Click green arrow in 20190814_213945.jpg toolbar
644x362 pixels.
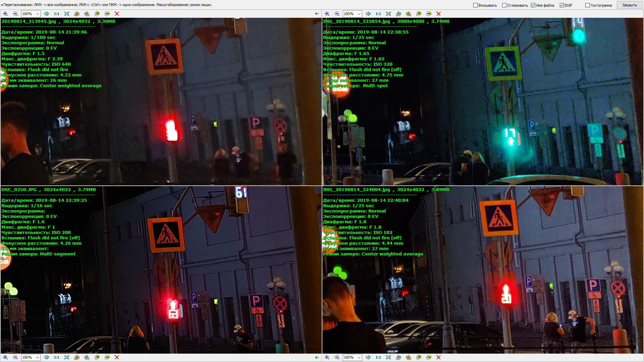pos(317,14)
